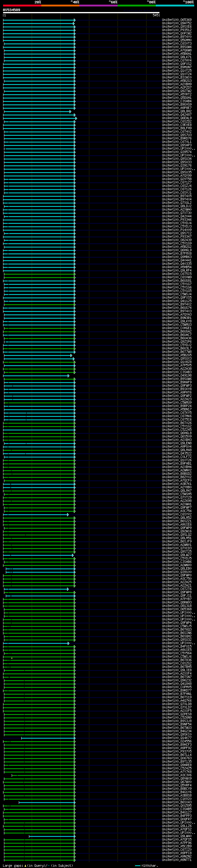Click the purple ~60% identity color bar

(x=98, y=6)
